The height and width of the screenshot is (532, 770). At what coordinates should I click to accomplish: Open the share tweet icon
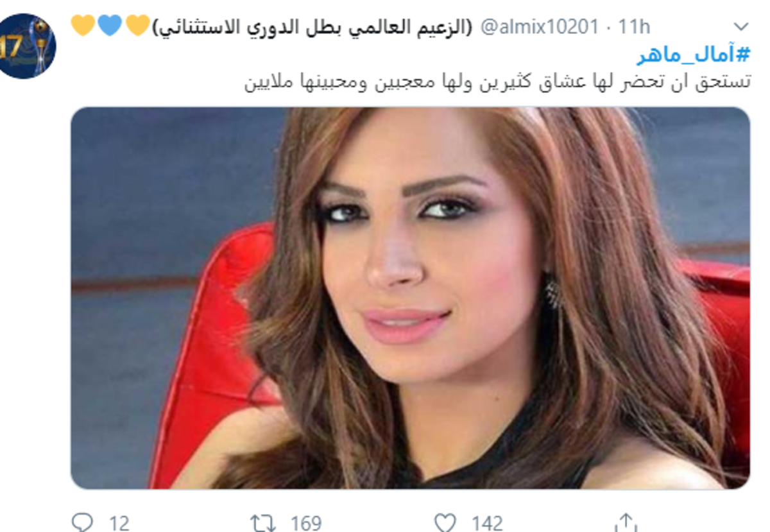[625, 522]
